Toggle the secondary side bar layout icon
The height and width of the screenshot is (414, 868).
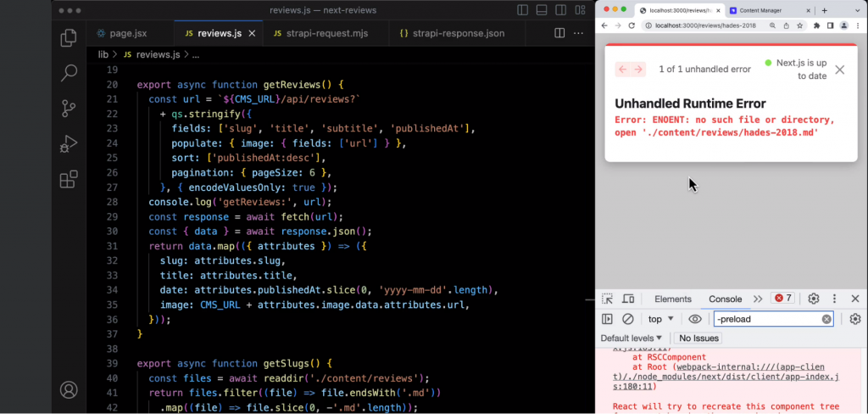click(561, 10)
